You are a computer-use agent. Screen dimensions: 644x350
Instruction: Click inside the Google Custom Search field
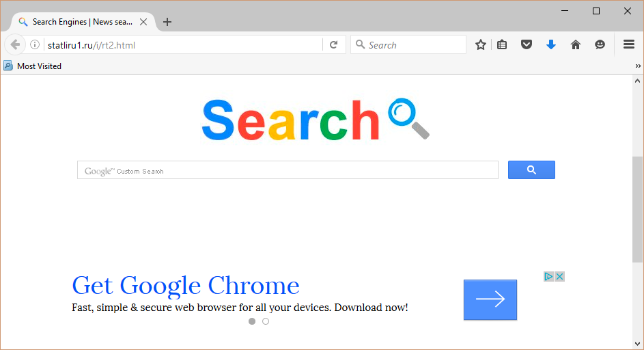(288, 170)
